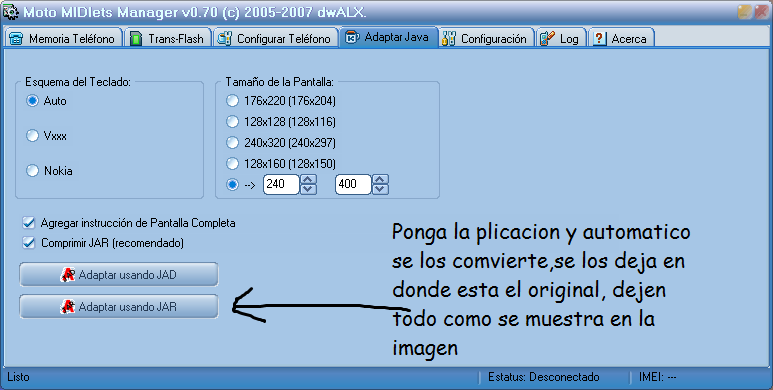
Task: Select the Nokia keyboard scheme
Action: tap(32, 171)
